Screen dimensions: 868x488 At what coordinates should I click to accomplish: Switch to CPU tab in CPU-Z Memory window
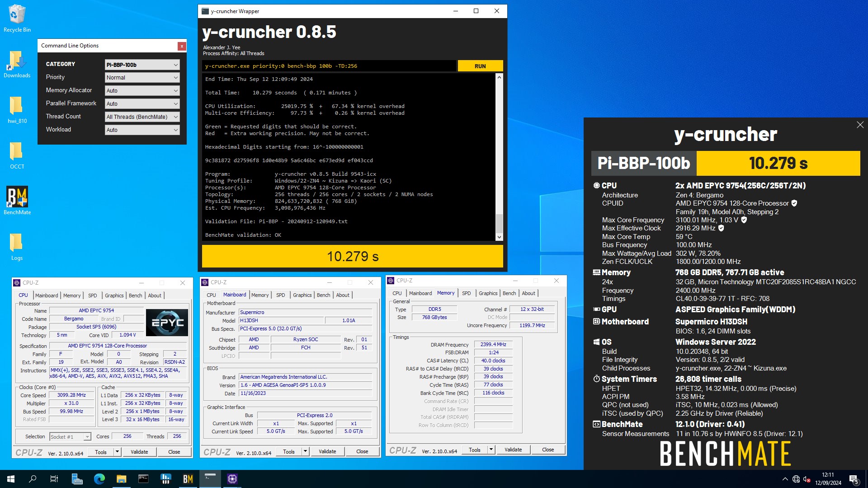coord(397,293)
